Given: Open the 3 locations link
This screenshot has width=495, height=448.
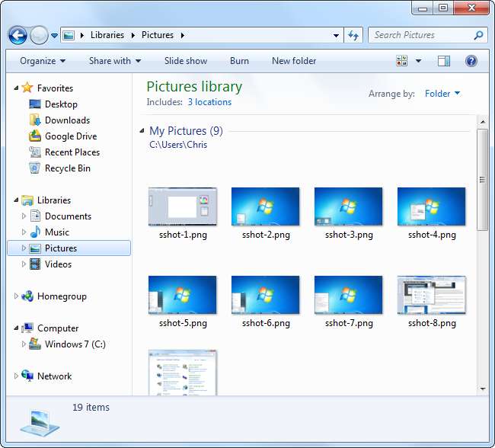Looking at the screenshot, I should (209, 102).
